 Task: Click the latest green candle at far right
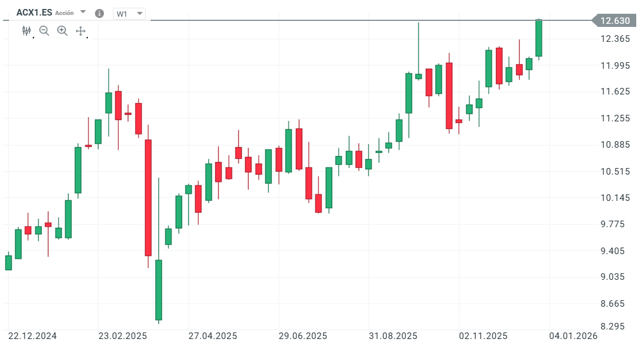coord(538,38)
